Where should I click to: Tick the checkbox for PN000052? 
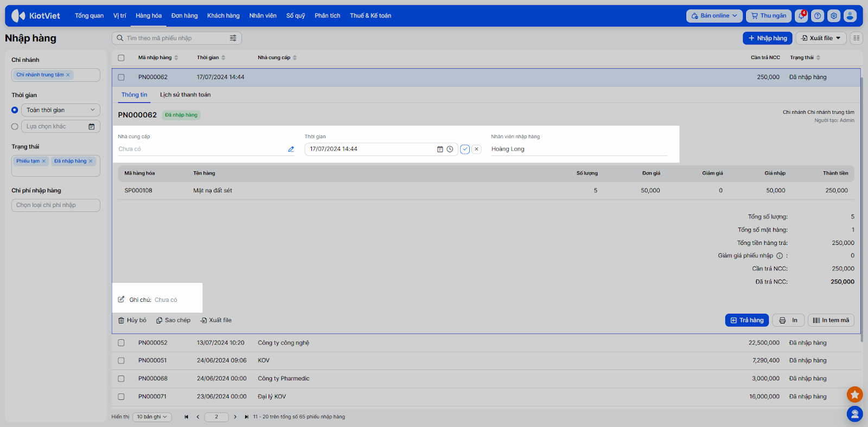(x=121, y=343)
